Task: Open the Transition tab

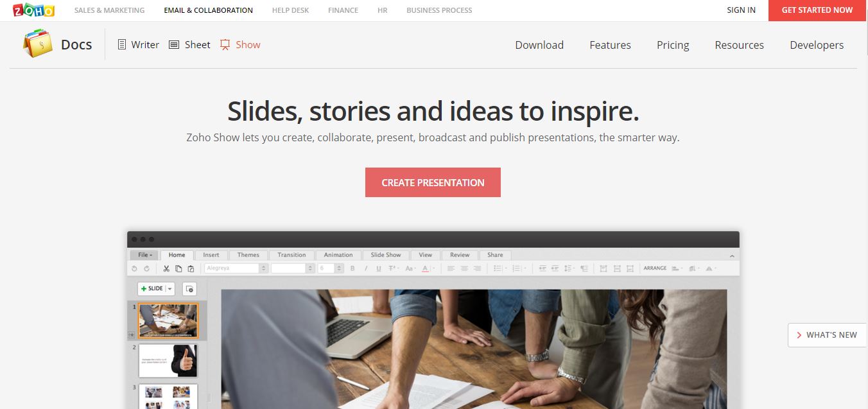Action: pyautogui.click(x=291, y=255)
